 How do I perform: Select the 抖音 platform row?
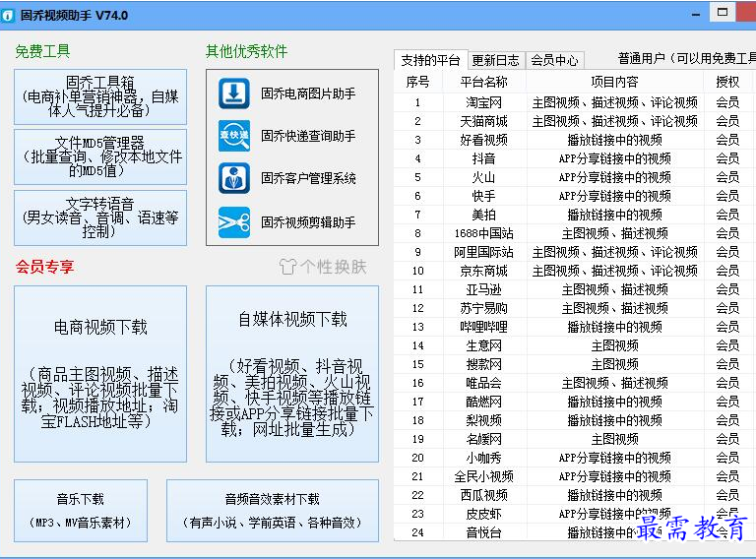click(x=574, y=158)
